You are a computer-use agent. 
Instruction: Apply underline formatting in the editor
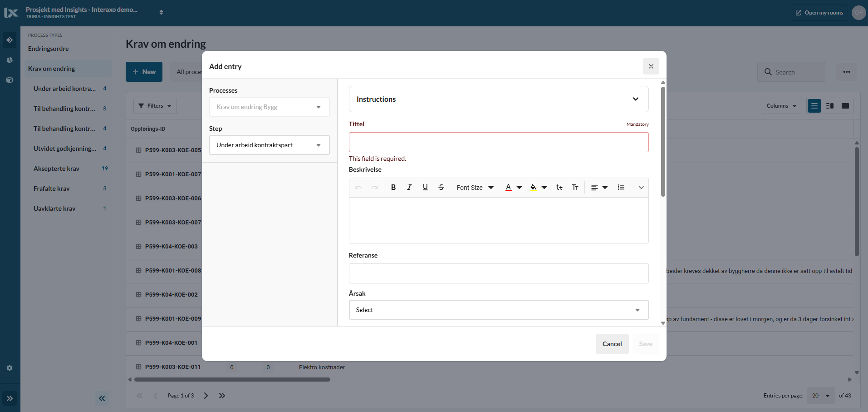point(425,188)
